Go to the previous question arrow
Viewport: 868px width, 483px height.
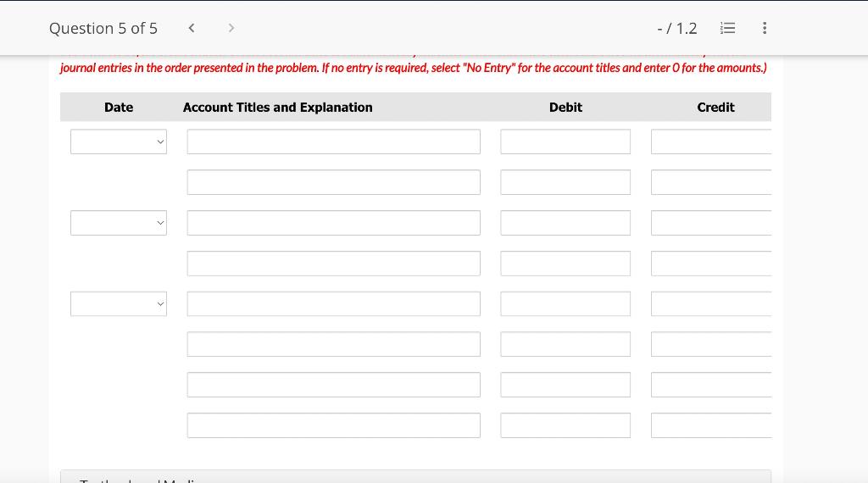coord(192,28)
